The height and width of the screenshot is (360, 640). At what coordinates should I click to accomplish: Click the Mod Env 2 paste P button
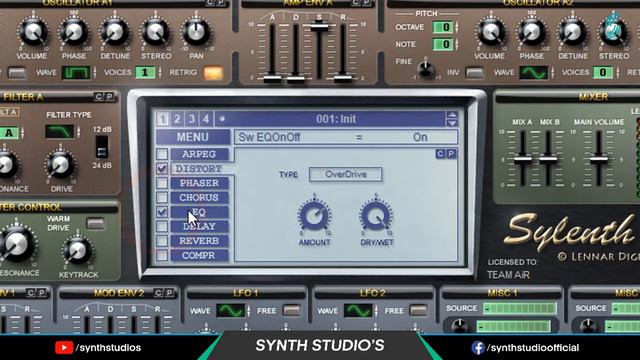(169, 293)
